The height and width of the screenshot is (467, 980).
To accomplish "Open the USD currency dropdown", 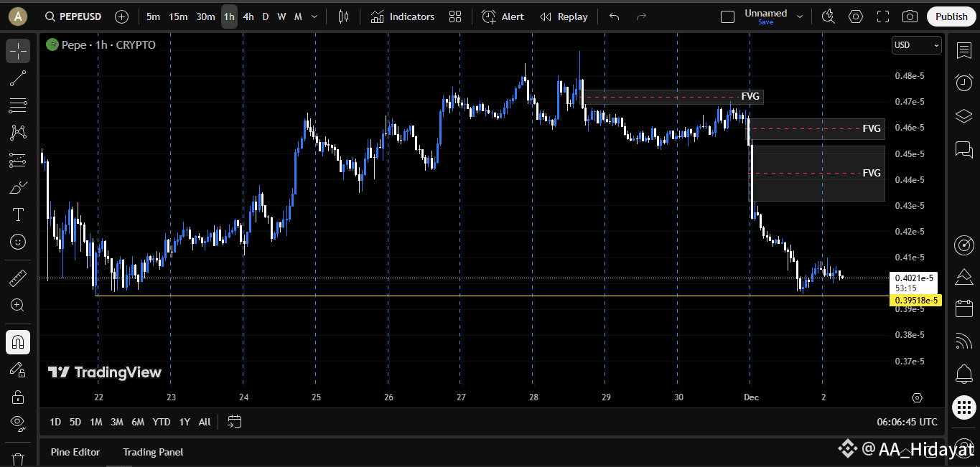I will [x=916, y=45].
